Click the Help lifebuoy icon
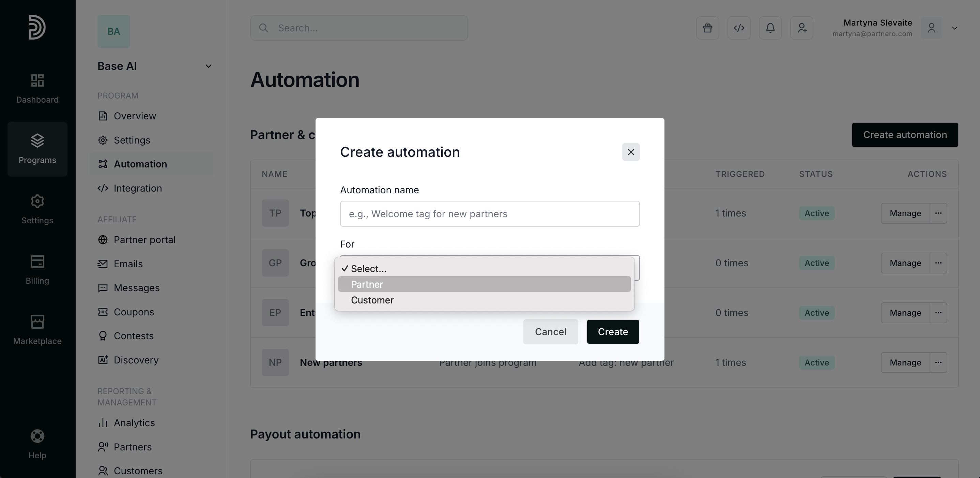The image size is (980, 478). pos(37,444)
